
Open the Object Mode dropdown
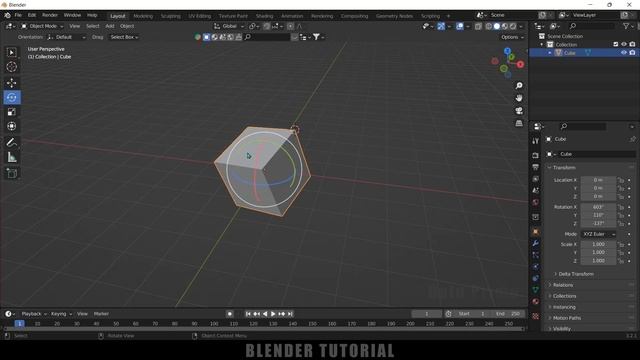(42, 26)
